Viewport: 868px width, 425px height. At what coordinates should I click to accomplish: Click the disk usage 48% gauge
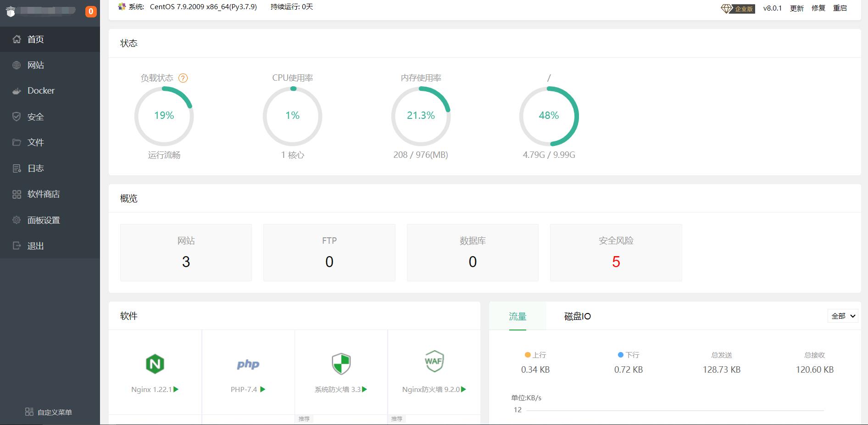(549, 116)
